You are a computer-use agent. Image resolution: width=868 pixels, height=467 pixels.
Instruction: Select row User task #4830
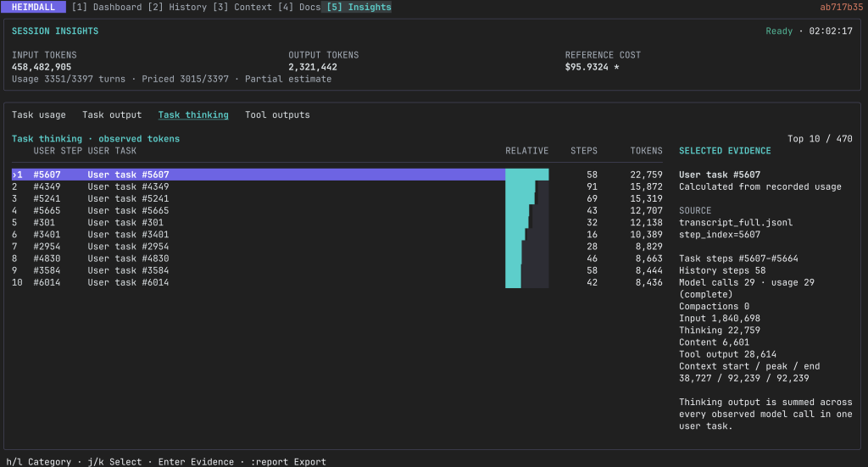[x=337, y=259]
